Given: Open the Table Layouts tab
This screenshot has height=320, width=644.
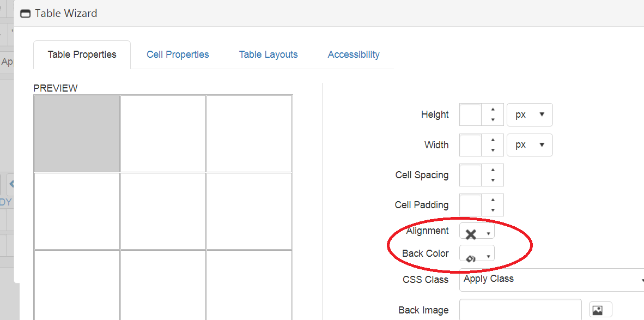Looking at the screenshot, I should click(268, 55).
